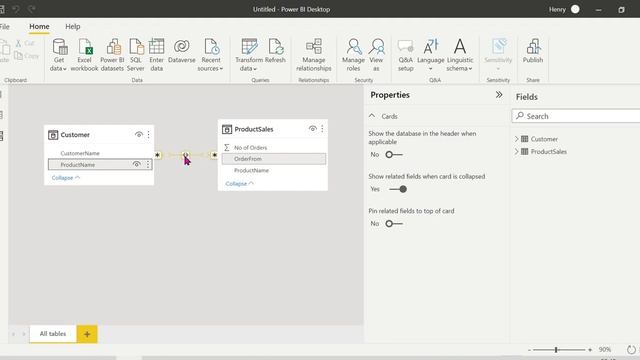
Task: Adjust the zoom slider handle
Action: pyautogui.click(x=556, y=350)
